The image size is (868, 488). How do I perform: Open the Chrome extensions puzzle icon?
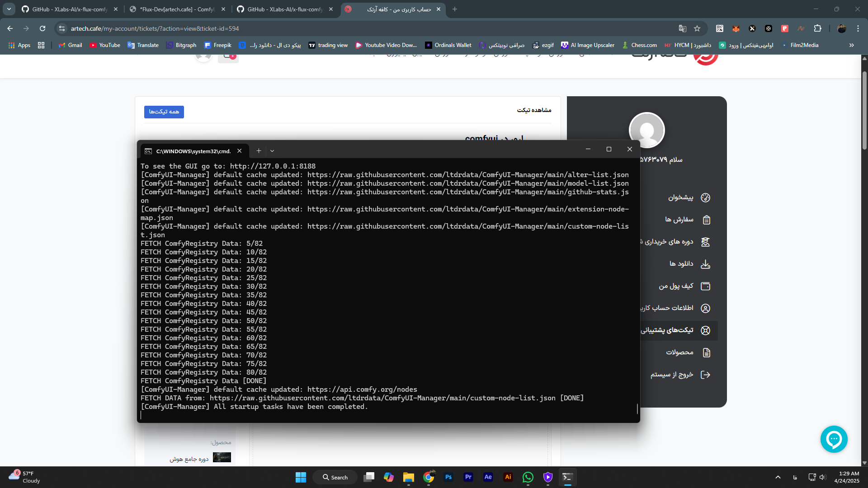pyautogui.click(x=817, y=28)
